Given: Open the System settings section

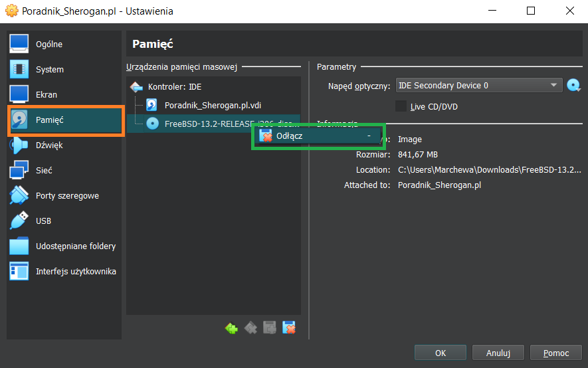Looking at the screenshot, I should tap(49, 70).
